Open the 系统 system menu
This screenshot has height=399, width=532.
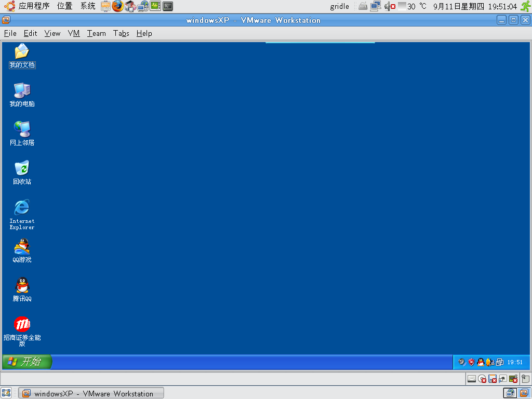[88, 6]
